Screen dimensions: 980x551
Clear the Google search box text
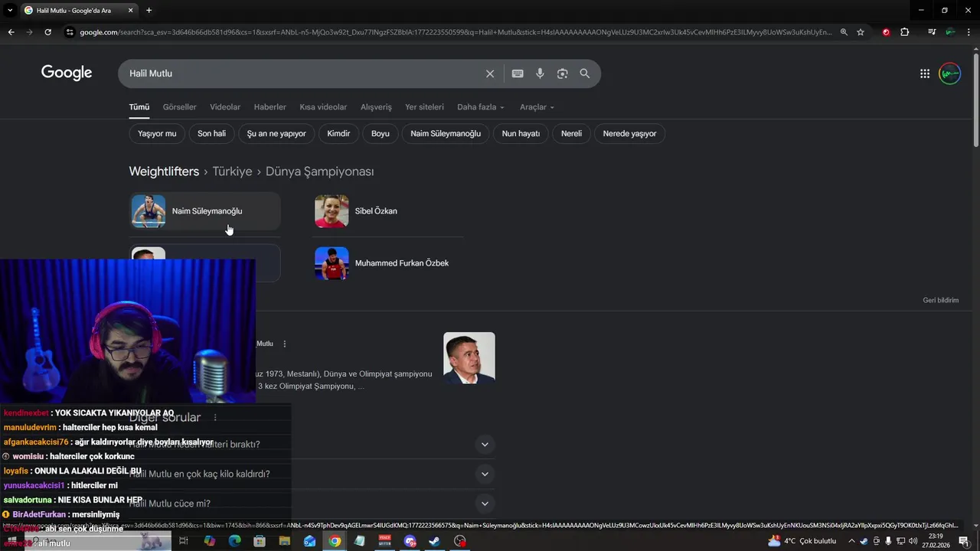pos(490,73)
